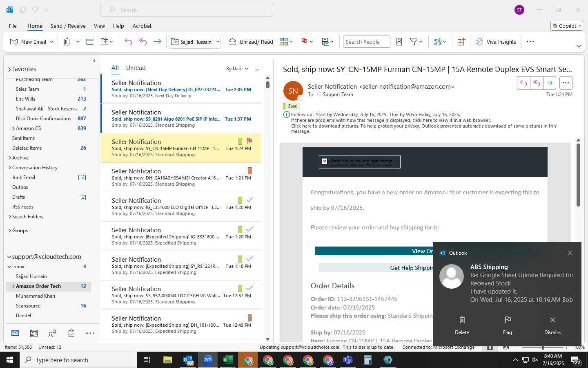Click the Reply All icon in the ribbon
The image size is (588, 368).
pos(143,42)
